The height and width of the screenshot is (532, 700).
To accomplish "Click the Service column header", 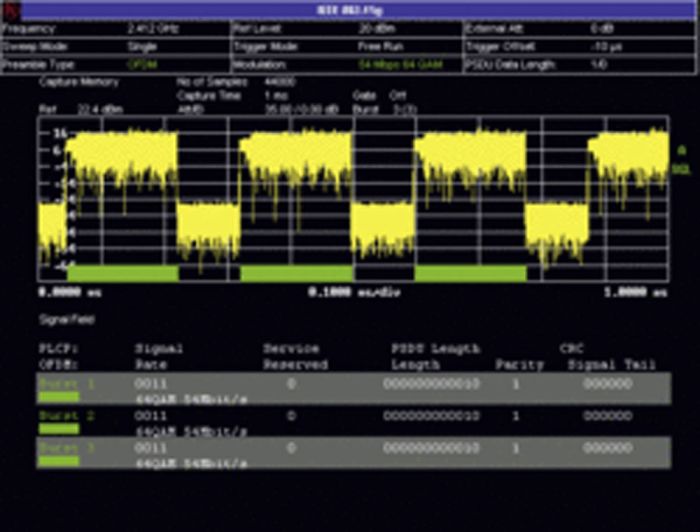I will (291, 348).
